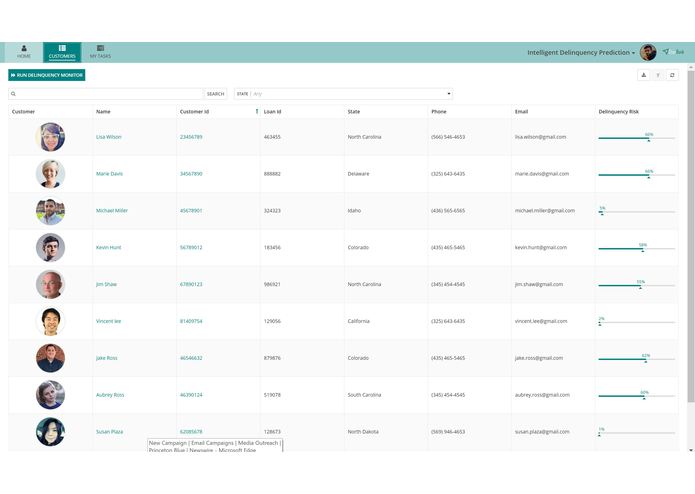Image resolution: width=695 pixels, height=494 pixels.
Task: Click the download icon button
Action: (644, 75)
